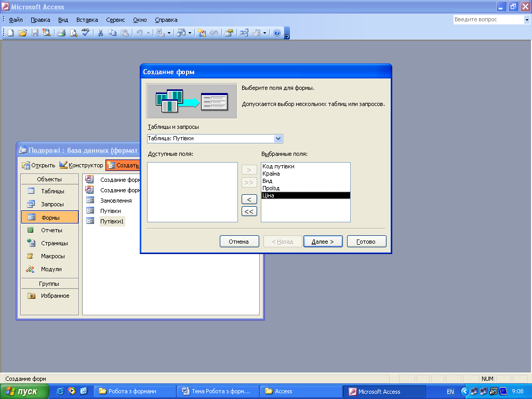Click the 'Введите вопрос' help input field
Image resolution: width=532 pixels, height=399 pixels.
488,20
